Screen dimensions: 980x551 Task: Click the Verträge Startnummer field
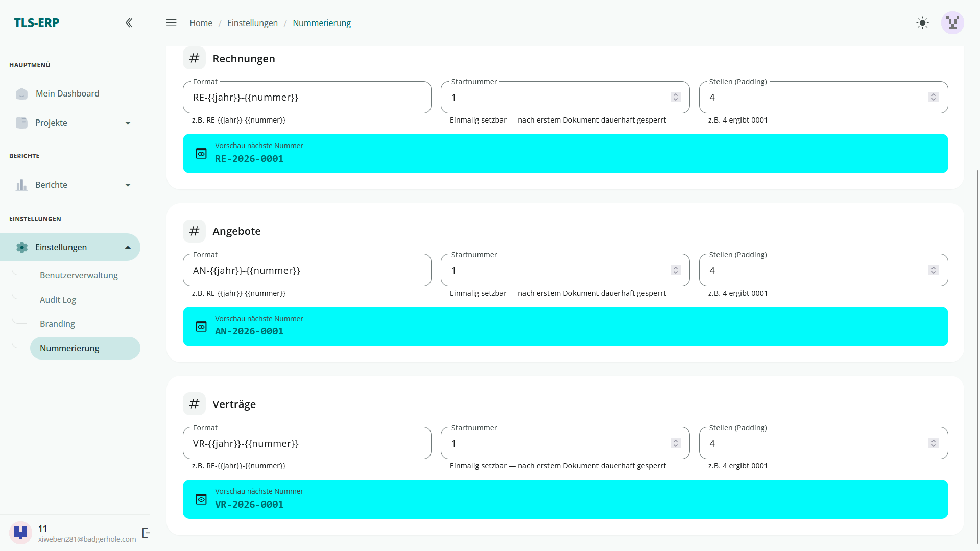(x=565, y=443)
